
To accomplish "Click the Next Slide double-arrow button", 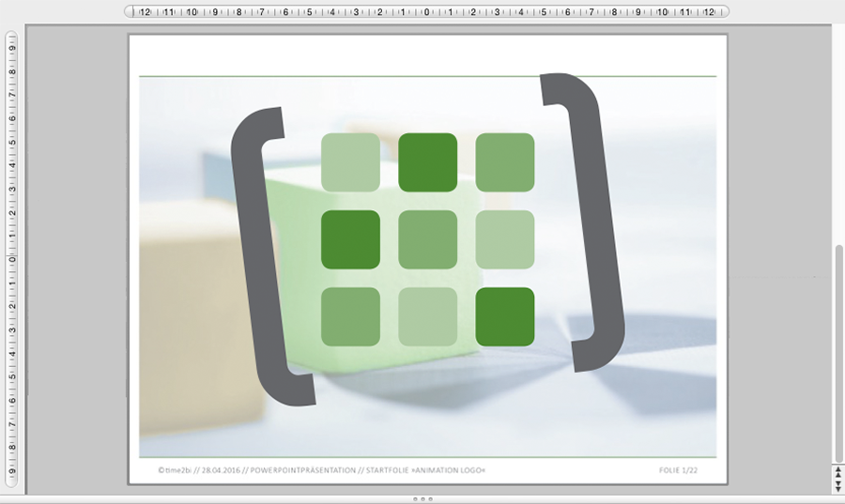I will (x=837, y=486).
